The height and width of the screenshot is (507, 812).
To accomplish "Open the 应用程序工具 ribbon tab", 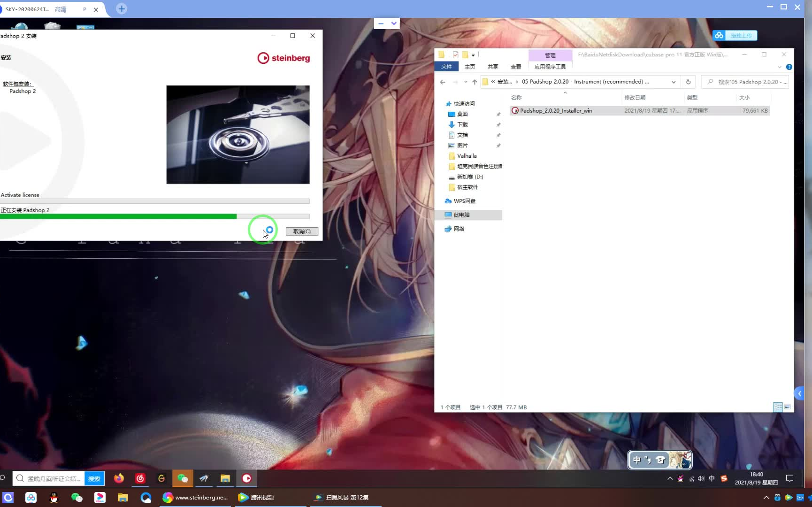I will pyautogui.click(x=550, y=67).
